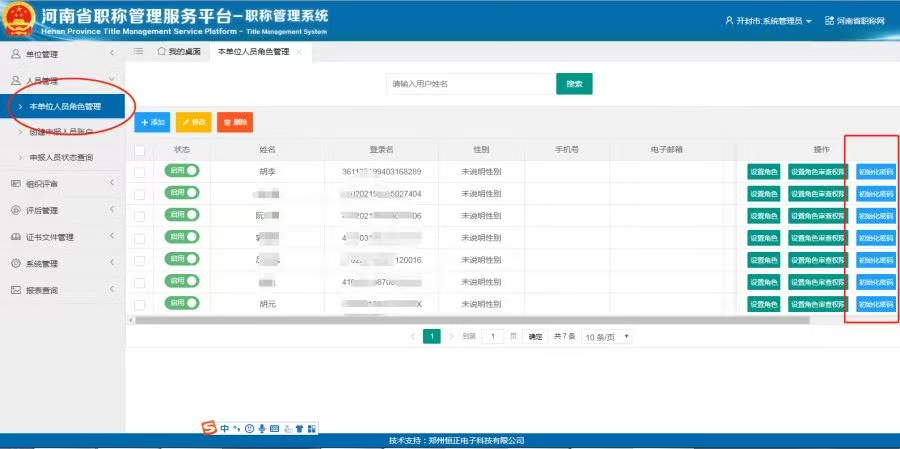The width and height of the screenshot is (900, 449).
Task: Click the grid icon beside 河南省职称网
Action: pyautogui.click(x=829, y=21)
